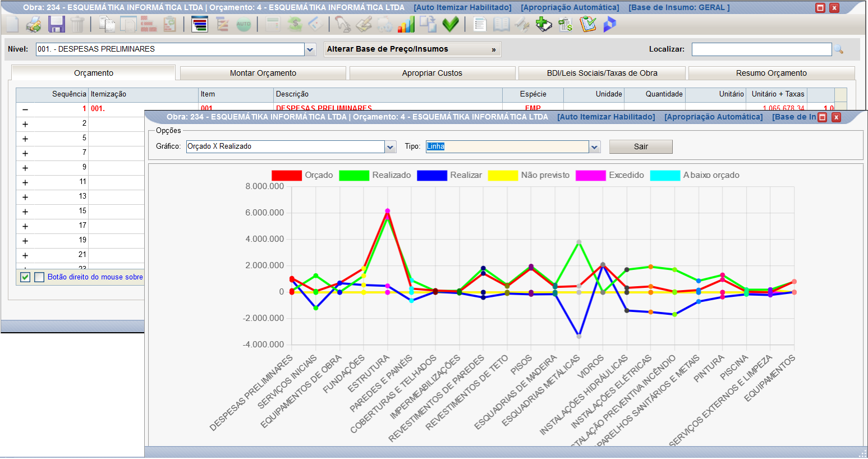Viewport: 868px width, 459px height.
Task: Click the printer icon in toolbar
Action: pos(34,24)
